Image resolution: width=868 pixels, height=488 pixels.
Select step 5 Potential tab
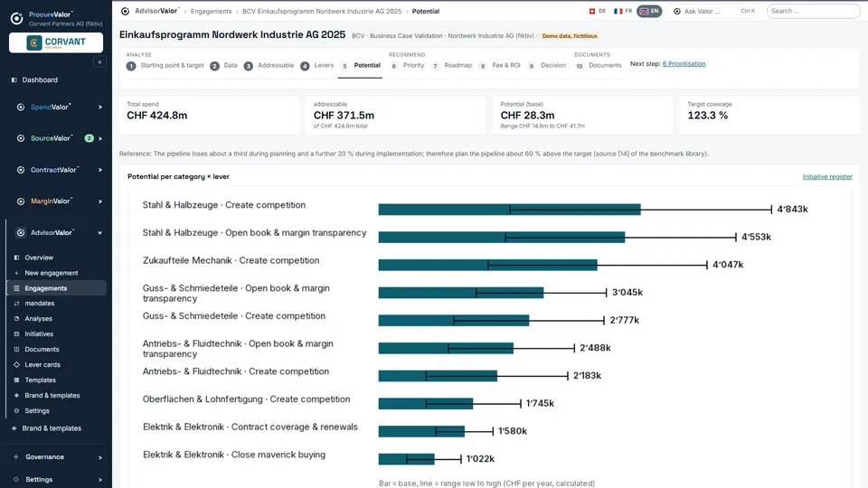pyautogui.click(x=360, y=66)
